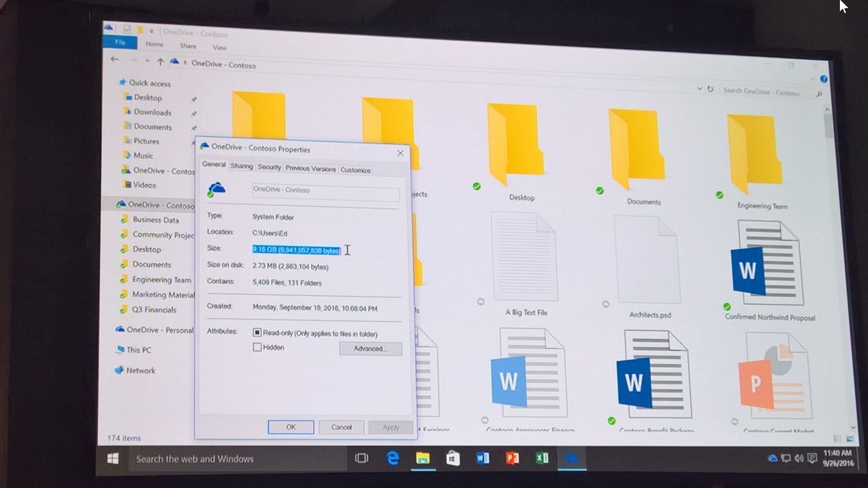Image resolution: width=868 pixels, height=488 pixels.
Task: Open Microsoft Edge from the taskbar
Action: 393,458
